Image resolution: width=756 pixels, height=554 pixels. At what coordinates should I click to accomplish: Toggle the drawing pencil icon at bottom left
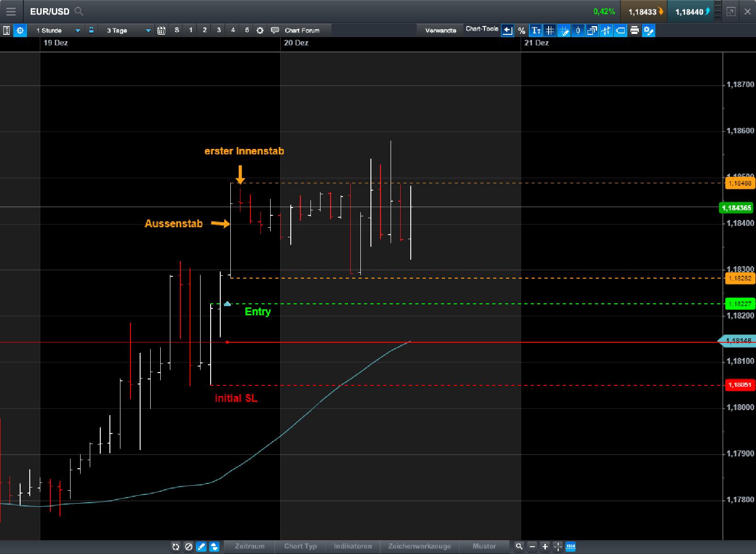[x=201, y=546]
